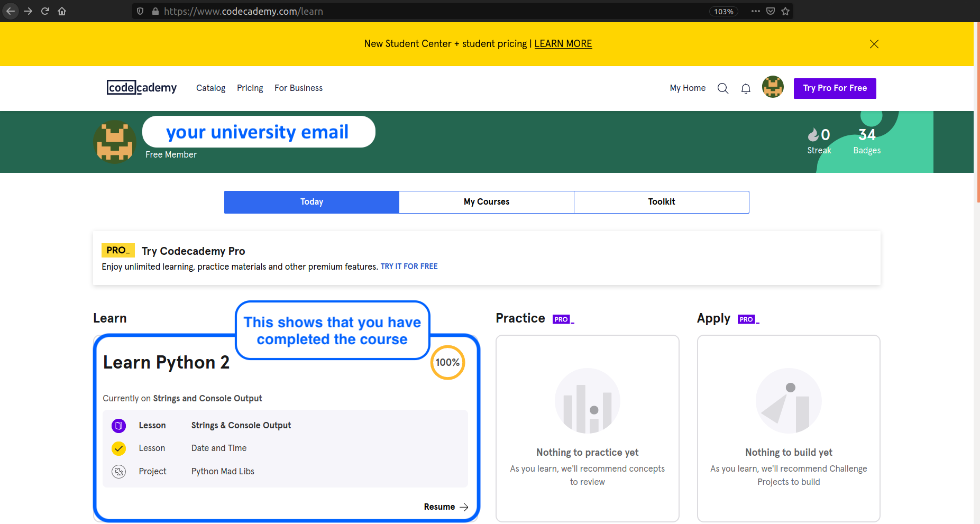
Task: Open Date and Time lesson
Action: [219, 448]
